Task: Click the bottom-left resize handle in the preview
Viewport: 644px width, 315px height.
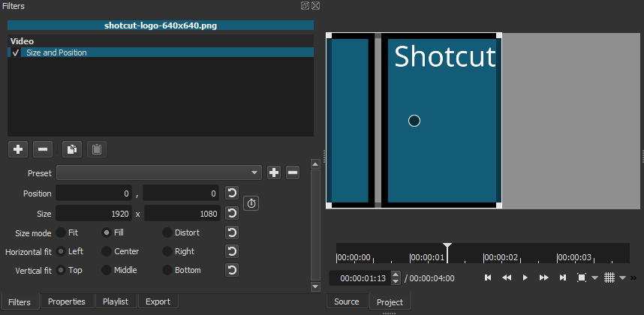Action: (x=329, y=205)
